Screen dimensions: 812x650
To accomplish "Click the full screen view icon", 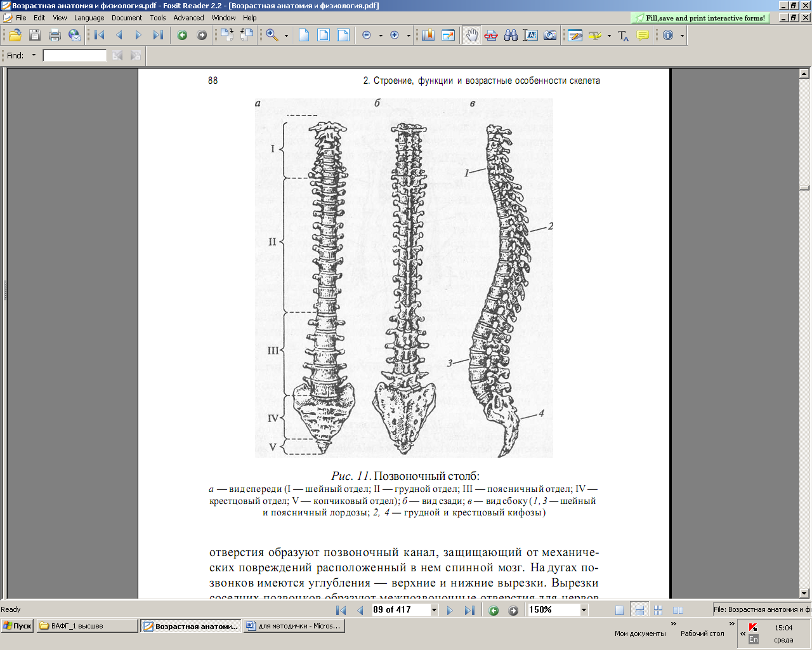I will pyautogui.click(x=449, y=36).
